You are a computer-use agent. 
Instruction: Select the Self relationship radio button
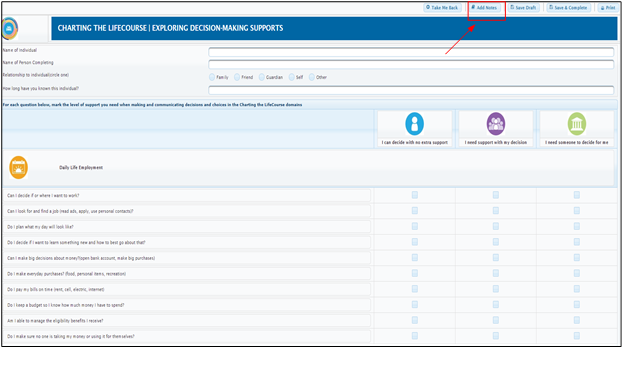[292, 77]
